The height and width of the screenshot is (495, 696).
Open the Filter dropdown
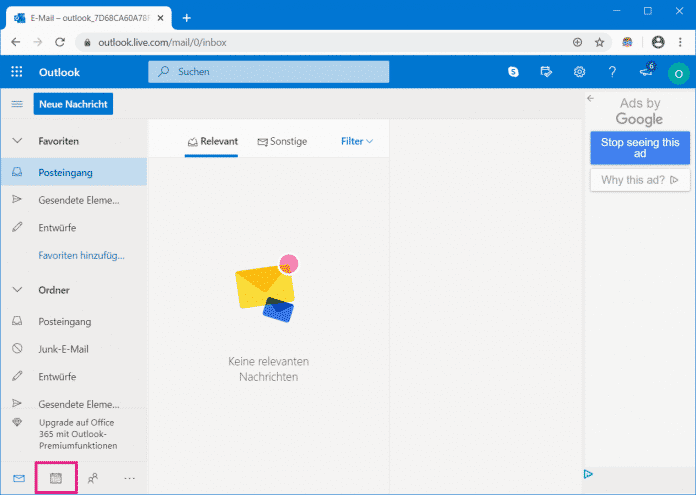tap(356, 141)
